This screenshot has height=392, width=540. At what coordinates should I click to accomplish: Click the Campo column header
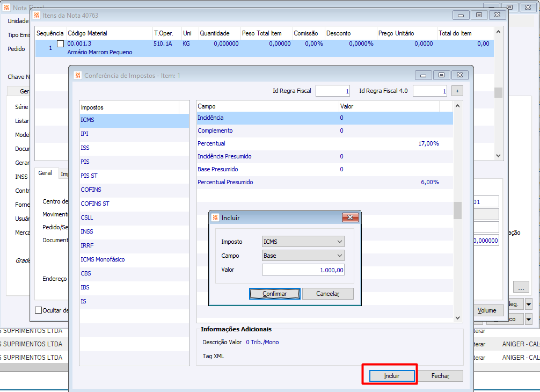pos(268,106)
